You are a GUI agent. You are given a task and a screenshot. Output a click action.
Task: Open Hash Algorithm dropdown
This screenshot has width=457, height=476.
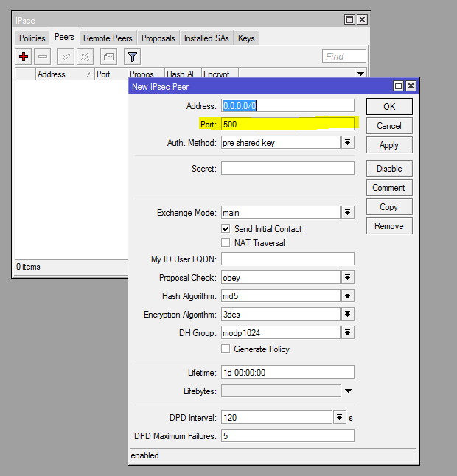tap(348, 295)
